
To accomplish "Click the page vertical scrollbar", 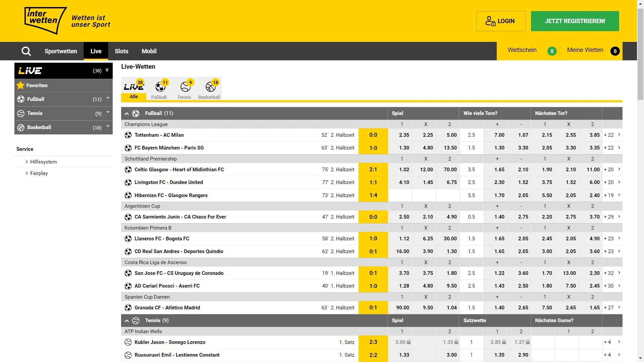I will 640,54.
